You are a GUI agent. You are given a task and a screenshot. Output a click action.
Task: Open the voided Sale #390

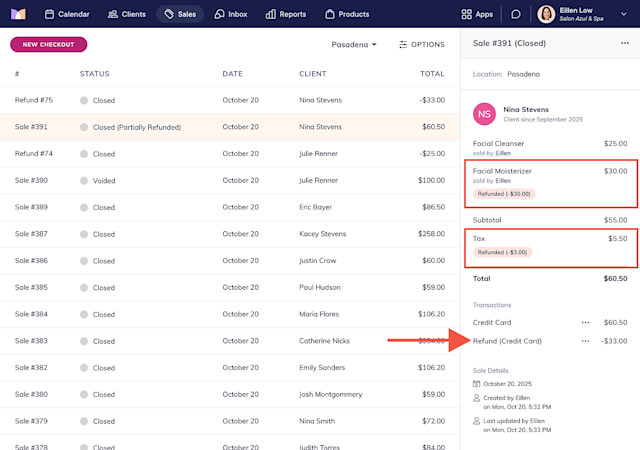coord(230,180)
